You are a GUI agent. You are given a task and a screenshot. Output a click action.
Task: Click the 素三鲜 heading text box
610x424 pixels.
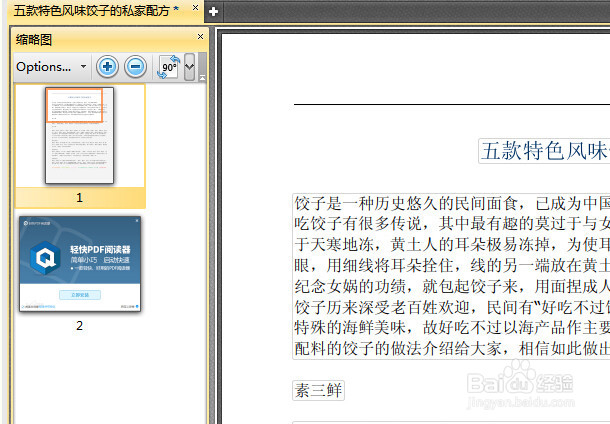[x=318, y=390]
